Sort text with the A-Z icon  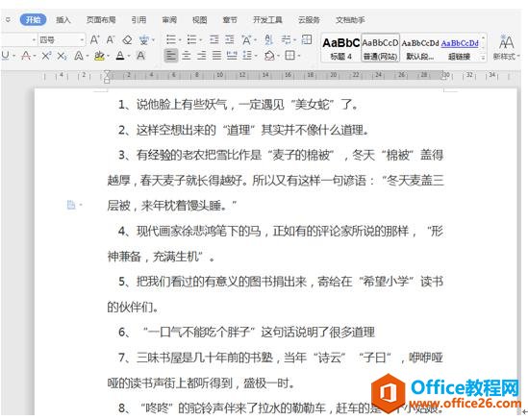pos(268,39)
